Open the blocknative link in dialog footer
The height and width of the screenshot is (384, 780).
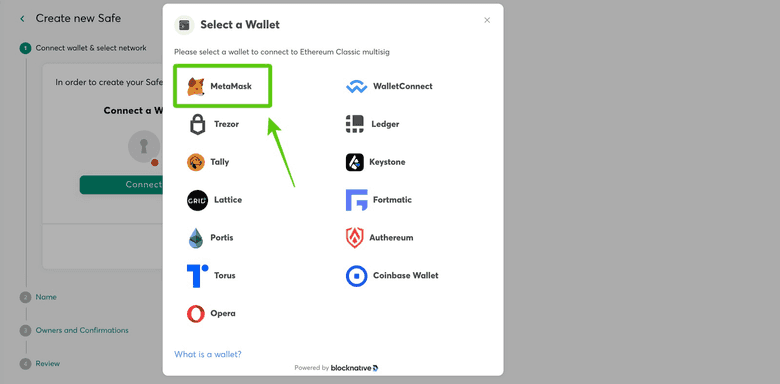[x=355, y=368]
